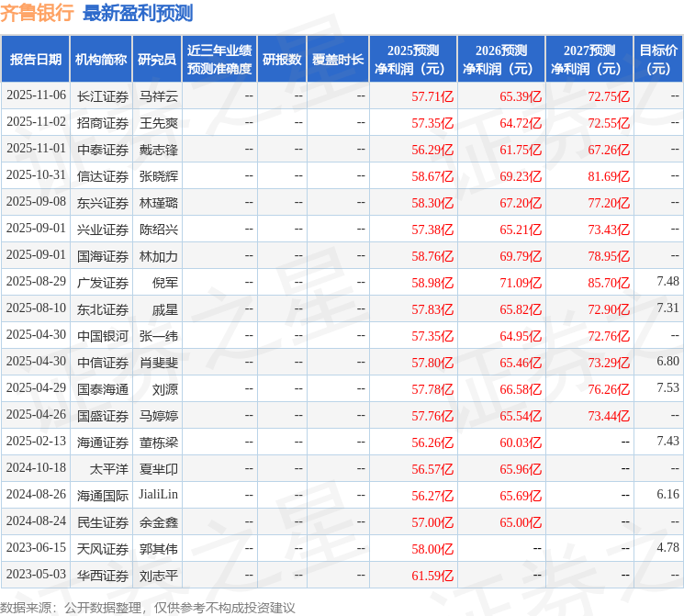This screenshot has height=616, width=684.
Task: Select the 东北证券 institution cell
Action: pyautogui.click(x=103, y=309)
